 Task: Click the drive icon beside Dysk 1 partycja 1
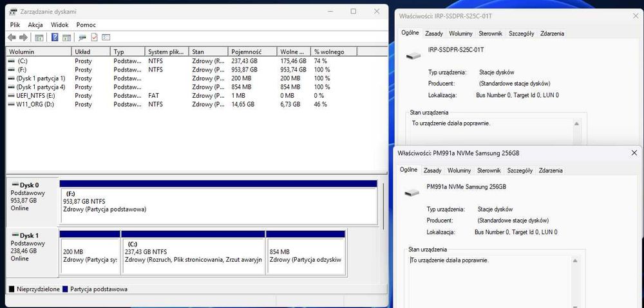point(11,78)
